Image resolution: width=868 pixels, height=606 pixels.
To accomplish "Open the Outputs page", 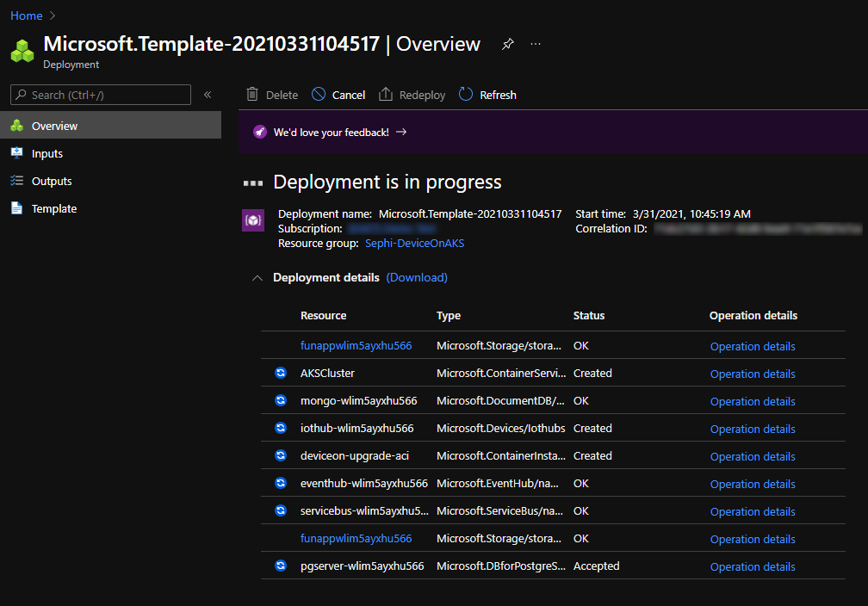I will click(52, 181).
